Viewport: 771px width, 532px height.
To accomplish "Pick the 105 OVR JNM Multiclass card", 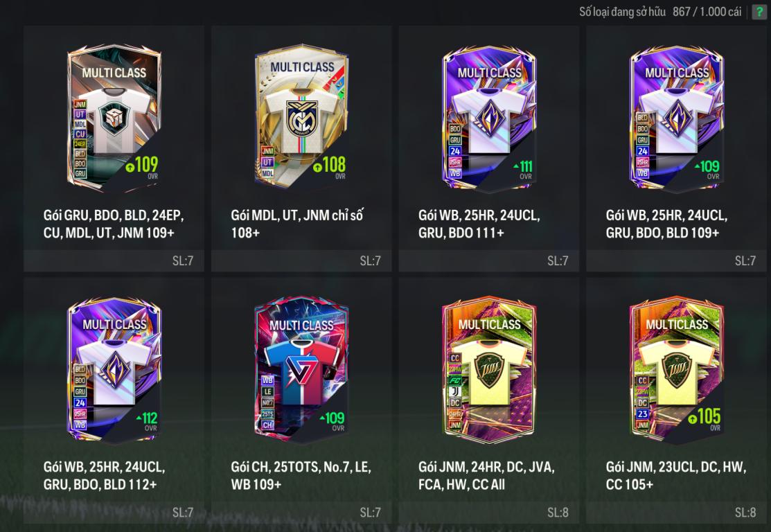I will pyautogui.click(x=677, y=370).
